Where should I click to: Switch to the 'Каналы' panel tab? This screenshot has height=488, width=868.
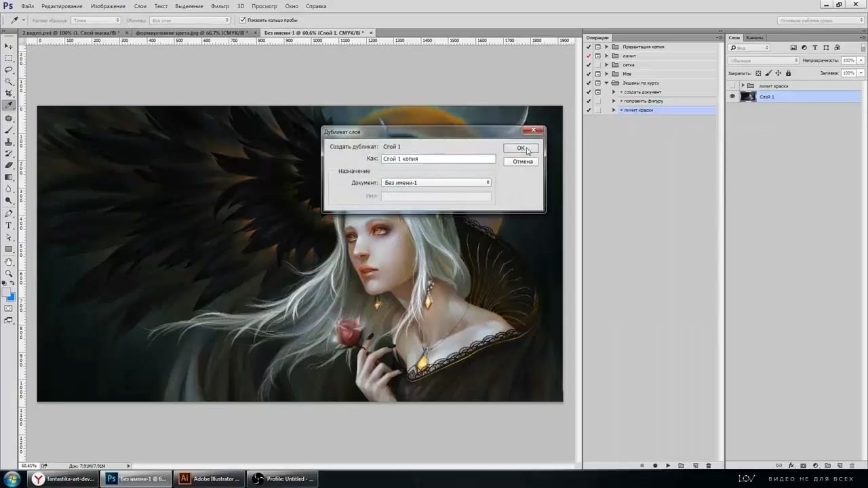coord(755,38)
